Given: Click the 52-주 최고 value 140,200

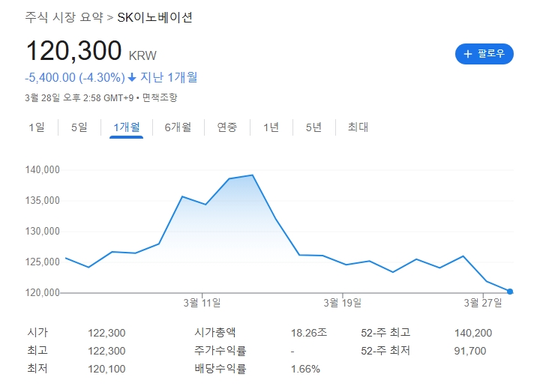Looking at the screenshot, I should tap(473, 333).
